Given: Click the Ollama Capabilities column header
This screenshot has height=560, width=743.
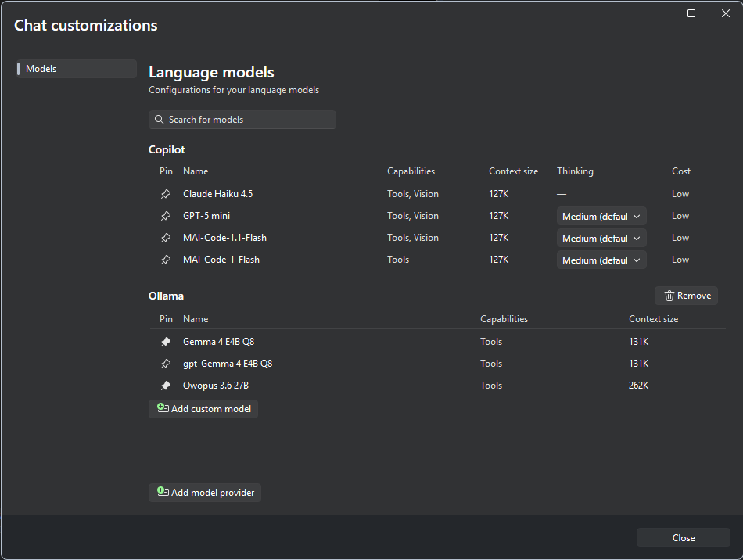Looking at the screenshot, I should [x=504, y=319].
